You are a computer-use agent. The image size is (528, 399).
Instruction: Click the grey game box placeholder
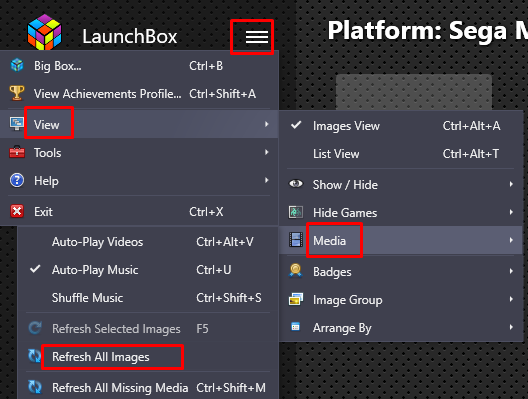coord(414,92)
